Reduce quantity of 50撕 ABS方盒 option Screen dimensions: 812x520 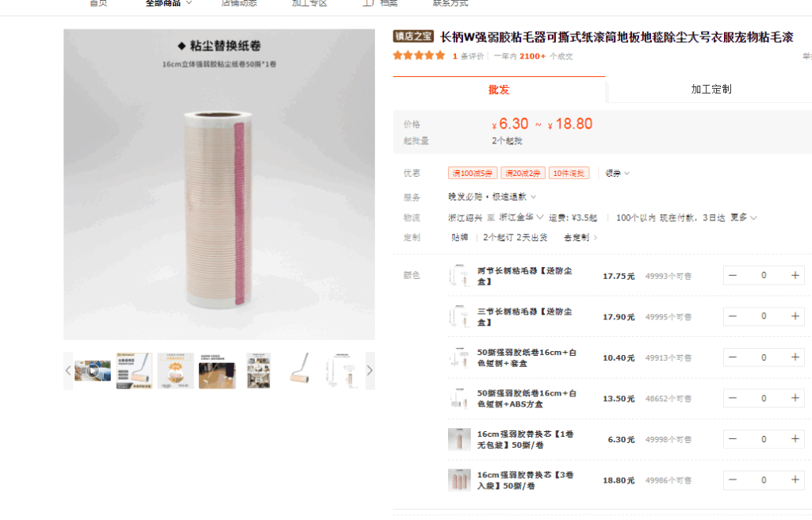point(733,398)
